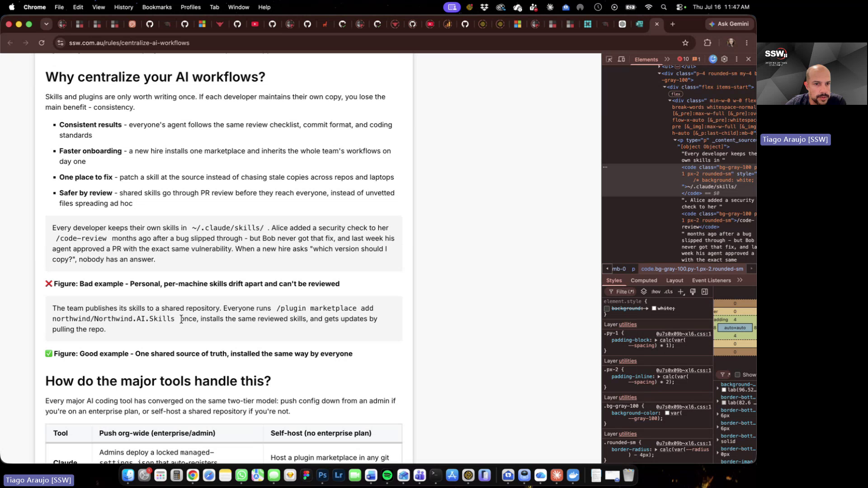Open the Chrome three-dot menu
868x488 pixels.
point(747,43)
